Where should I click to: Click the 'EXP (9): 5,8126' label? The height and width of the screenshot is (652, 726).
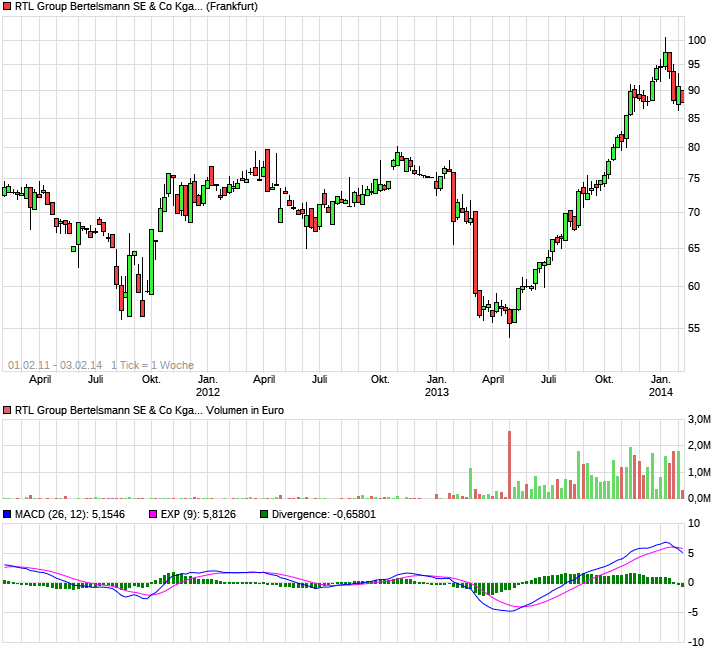point(198,514)
